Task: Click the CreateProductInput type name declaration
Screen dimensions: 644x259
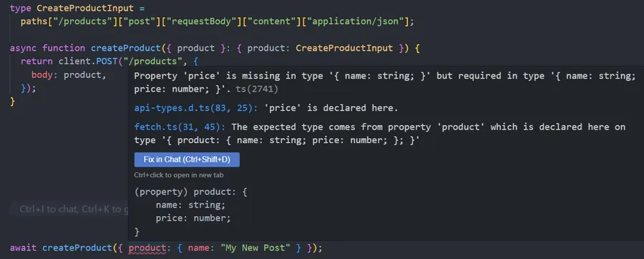Action: [85, 8]
